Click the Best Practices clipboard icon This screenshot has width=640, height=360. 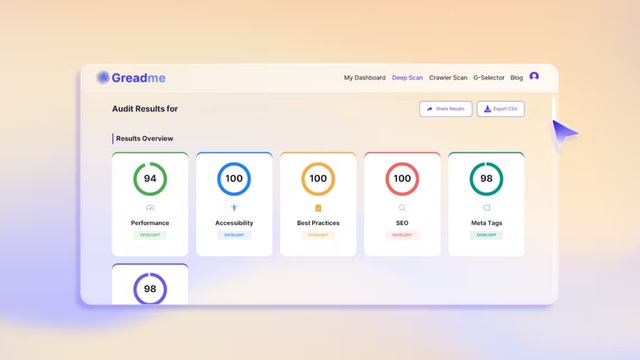(x=318, y=208)
